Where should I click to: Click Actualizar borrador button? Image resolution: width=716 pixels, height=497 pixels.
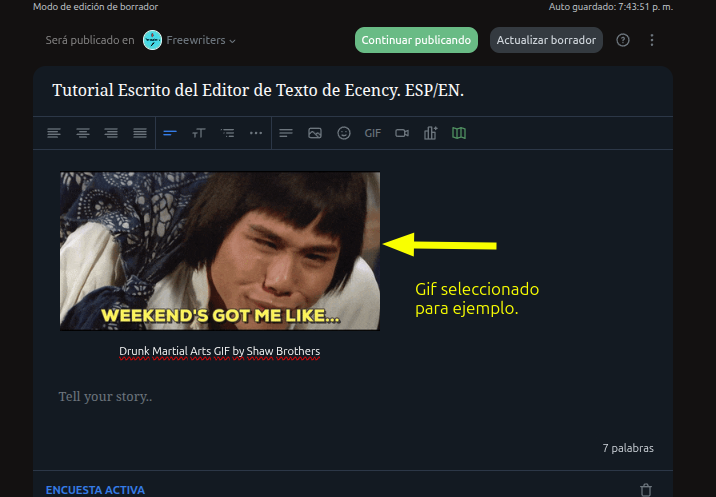(546, 40)
